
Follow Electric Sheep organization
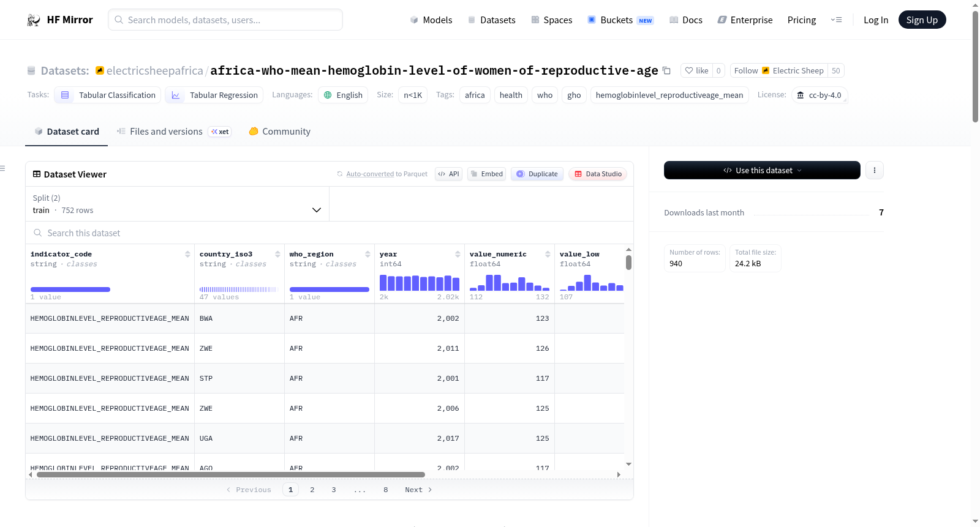pos(778,70)
